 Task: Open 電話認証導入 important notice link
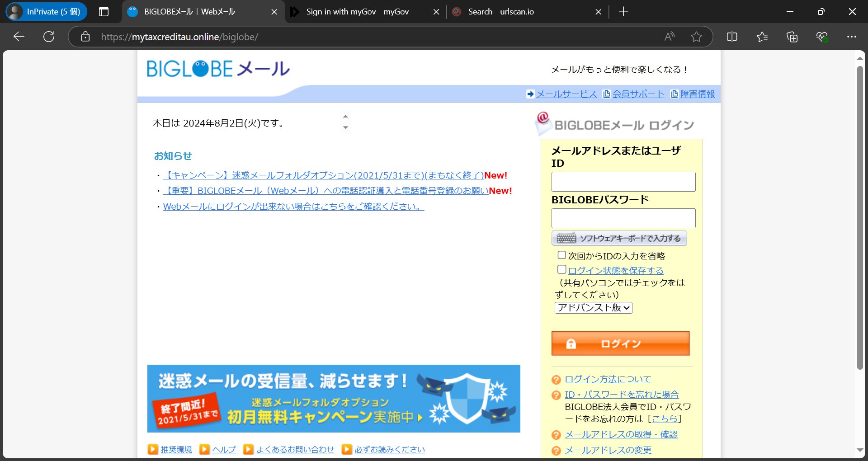(x=325, y=191)
